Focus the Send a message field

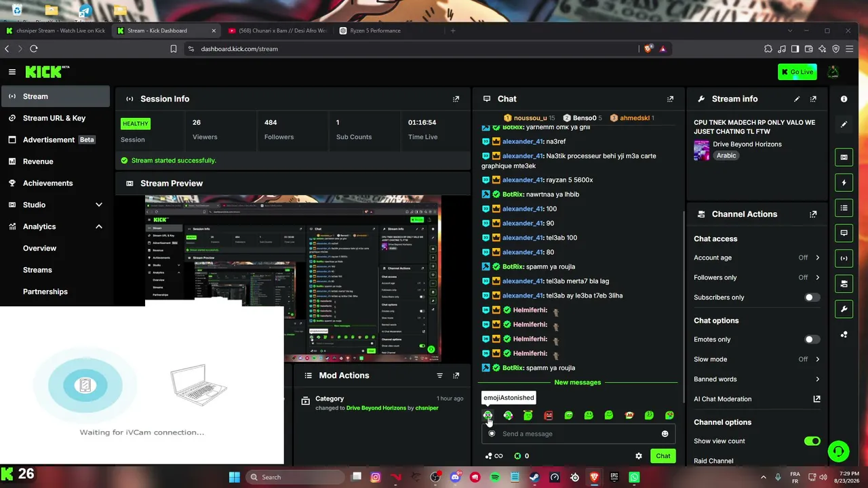tap(577, 434)
